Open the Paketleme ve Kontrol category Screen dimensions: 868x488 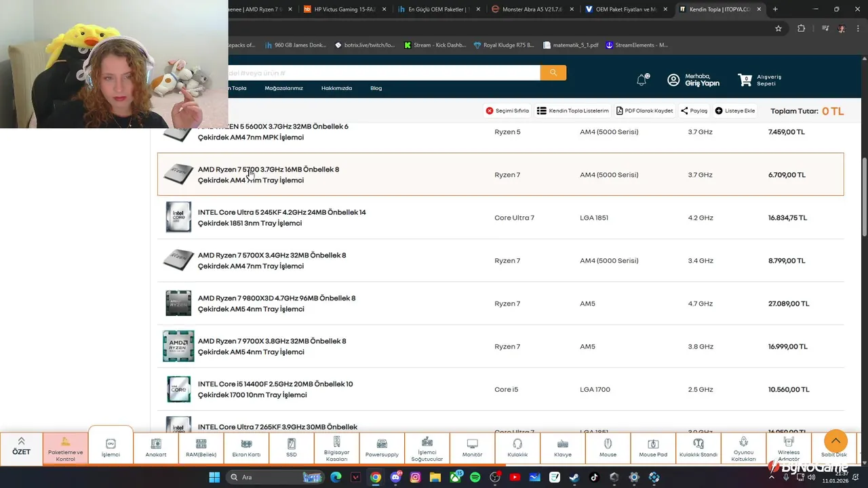pos(66,448)
